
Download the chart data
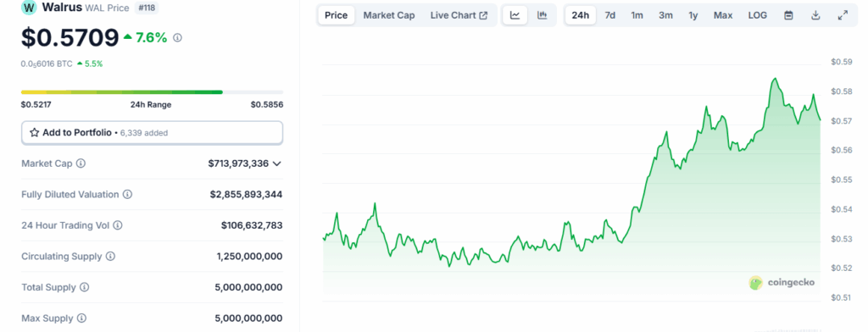coord(815,15)
